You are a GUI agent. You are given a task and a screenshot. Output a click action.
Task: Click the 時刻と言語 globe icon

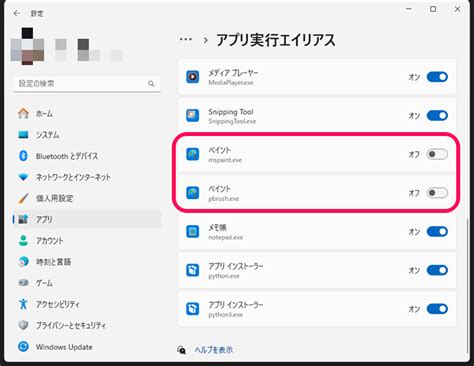click(23, 262)
